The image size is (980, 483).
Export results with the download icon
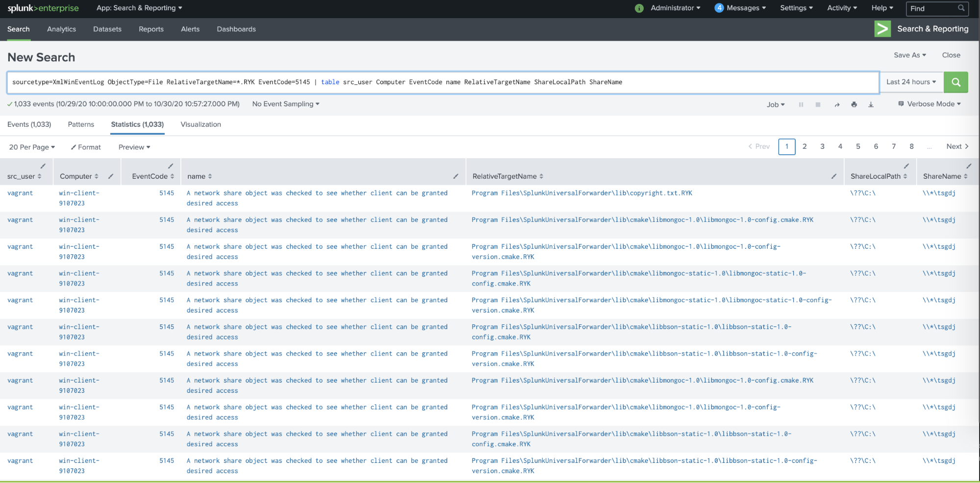point(871,104)
